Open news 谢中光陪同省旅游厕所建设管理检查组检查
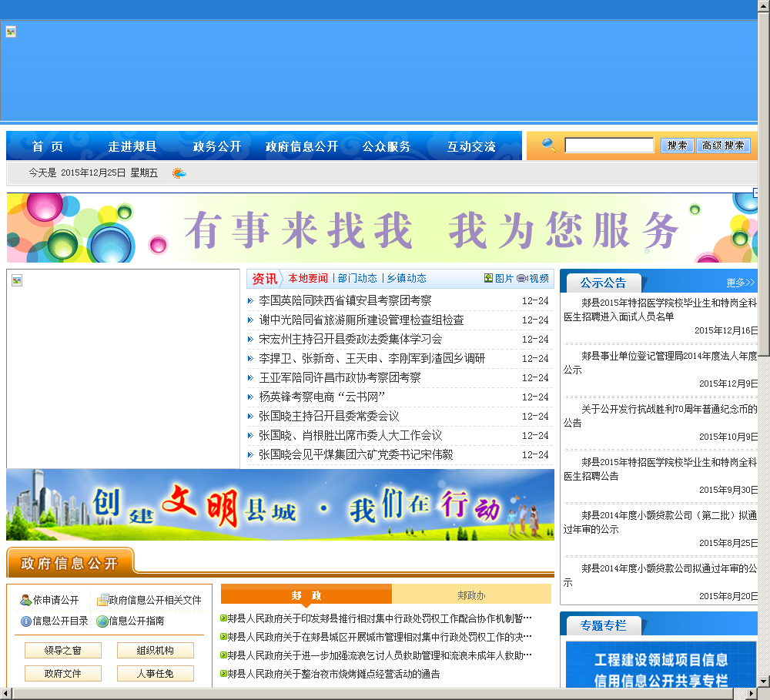This screenshot has height=700, width=770. [x=361, y=320]
